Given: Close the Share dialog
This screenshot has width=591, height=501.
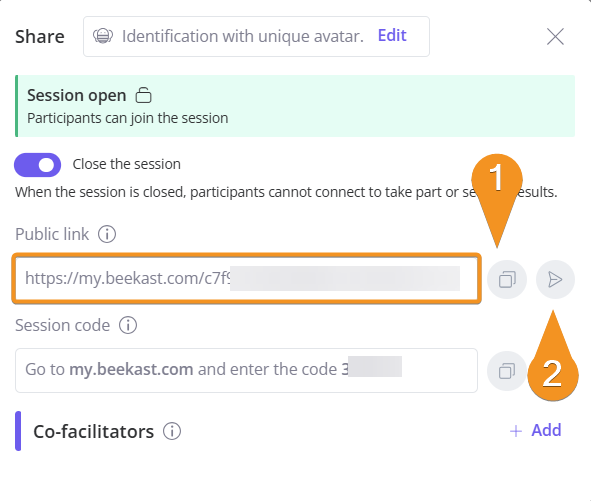Looking at the screenshot, I should (x=555, y=37).
